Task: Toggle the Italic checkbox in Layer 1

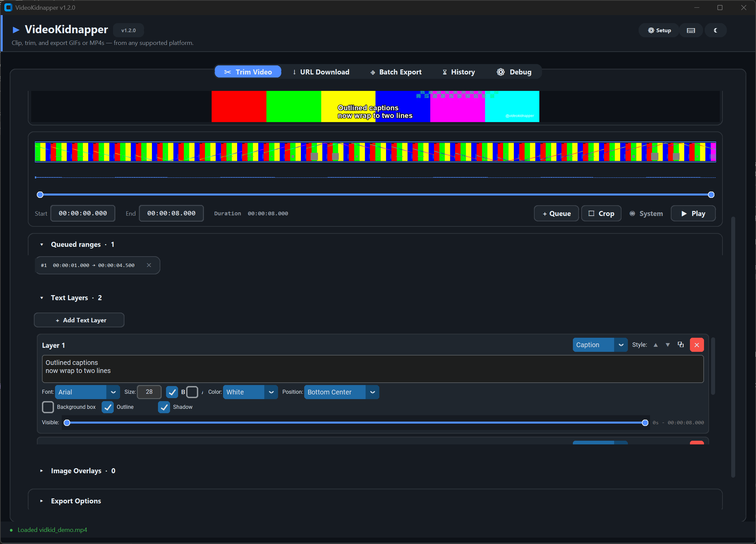Action: click(x=192, y=392)
